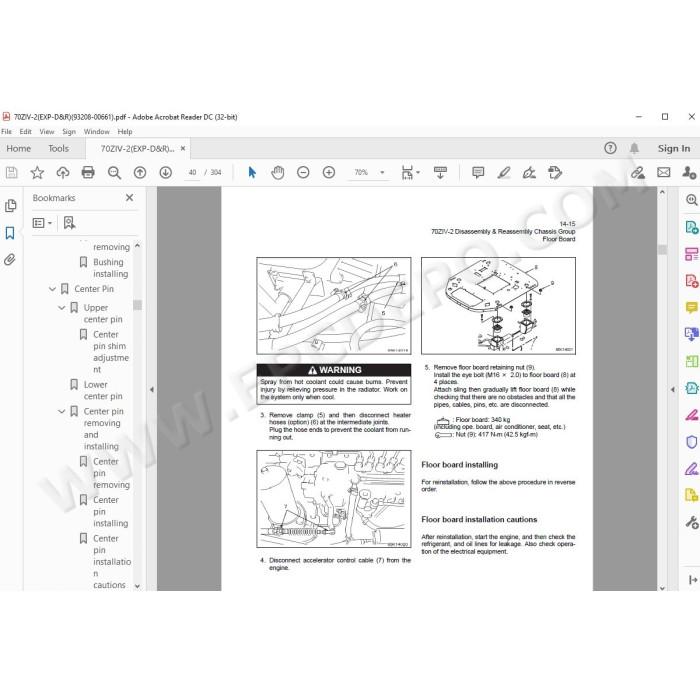This screenshot has height=700, width=700.
Task: Collapse the Center Pin bookmark
Action: [52, 289]
